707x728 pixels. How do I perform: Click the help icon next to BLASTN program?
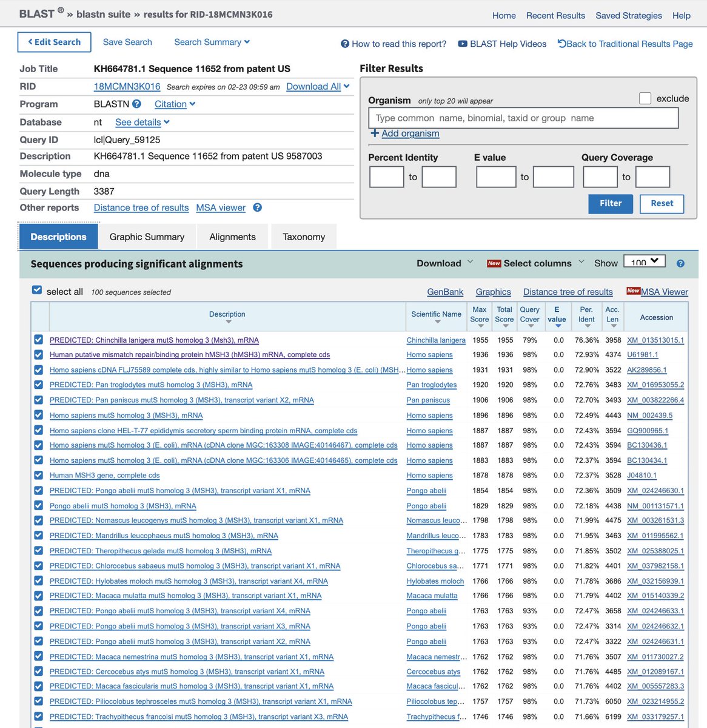[x=136, y=104]
